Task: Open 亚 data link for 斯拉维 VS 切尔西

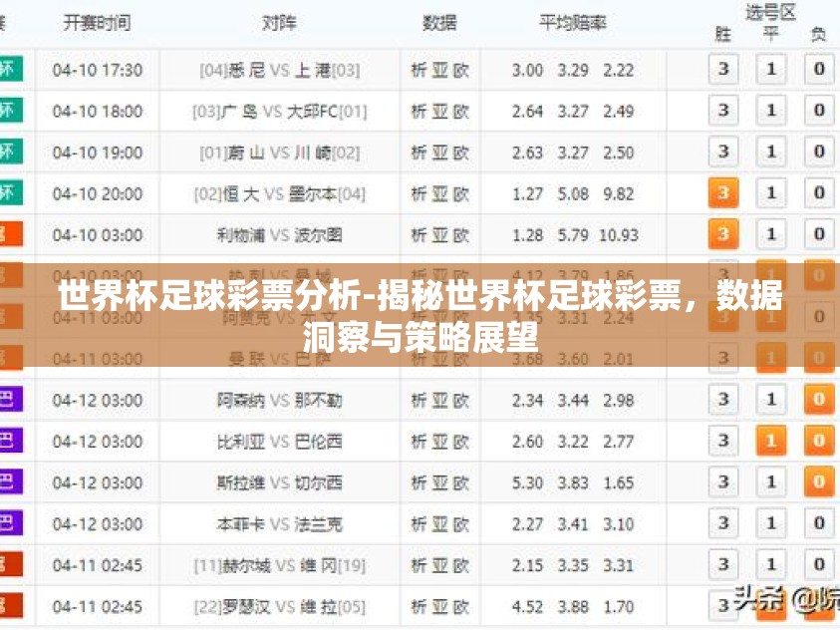Action: 439,483
